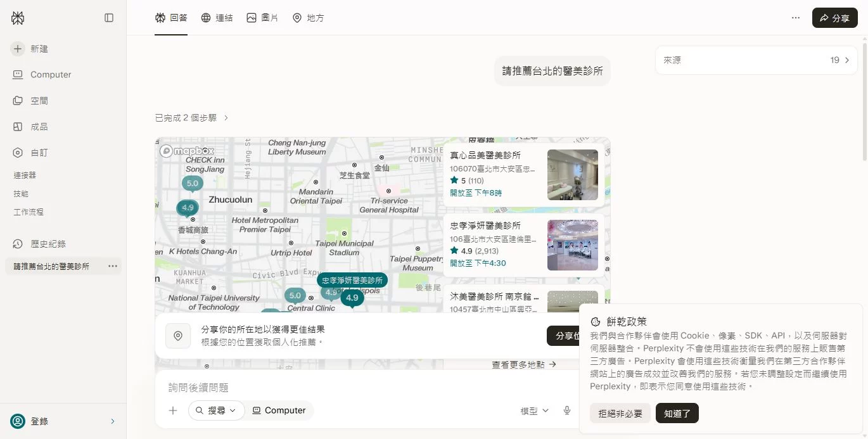Switch to the 回答 tab
The height and width of the screenshot is (439, 868).
click(171, 18)
